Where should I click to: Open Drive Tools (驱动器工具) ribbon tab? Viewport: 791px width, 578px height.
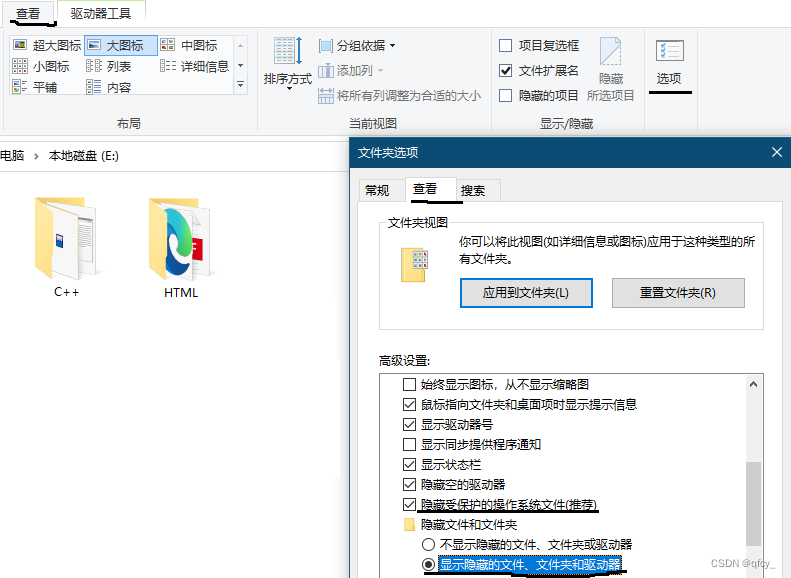(x=101, y=14)
